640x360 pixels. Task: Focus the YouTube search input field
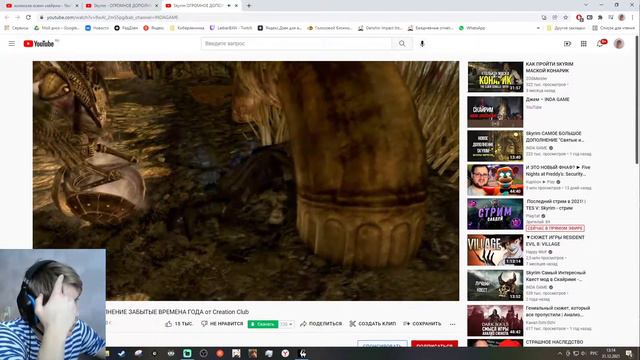pos(296,44)
